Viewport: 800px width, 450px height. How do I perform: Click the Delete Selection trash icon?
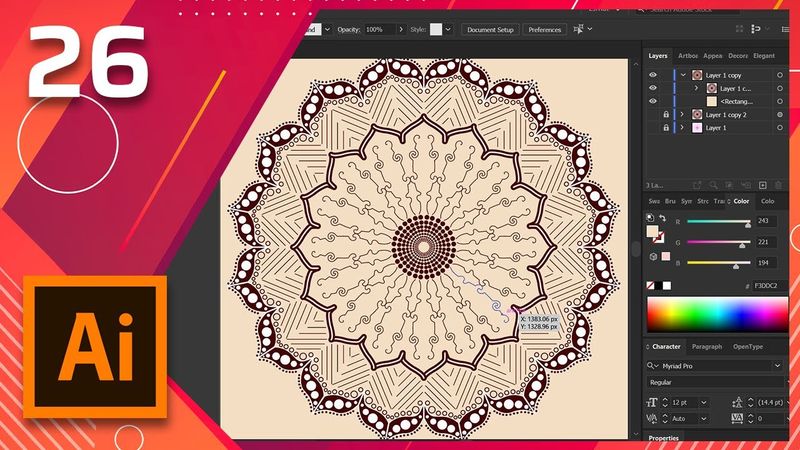point(778,185)
